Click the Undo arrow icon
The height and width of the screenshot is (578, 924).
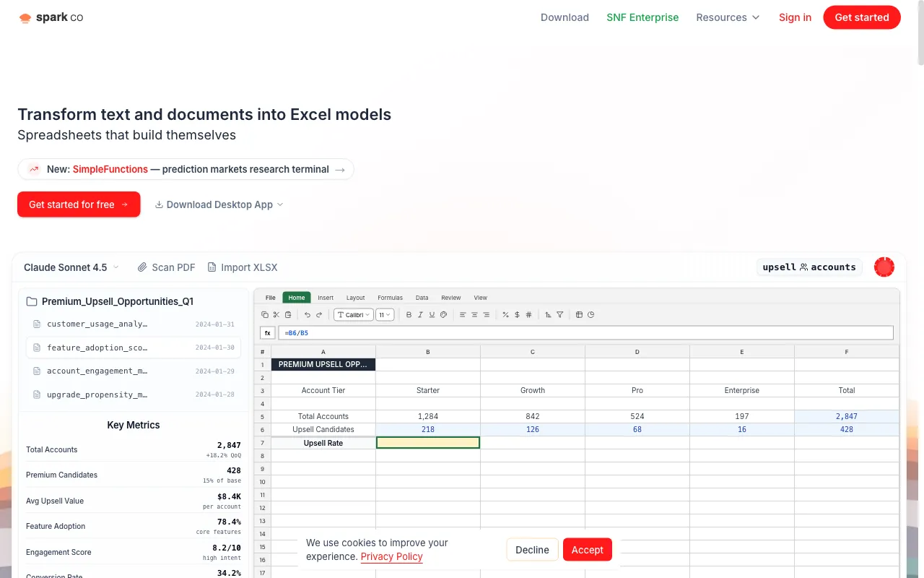308,314
